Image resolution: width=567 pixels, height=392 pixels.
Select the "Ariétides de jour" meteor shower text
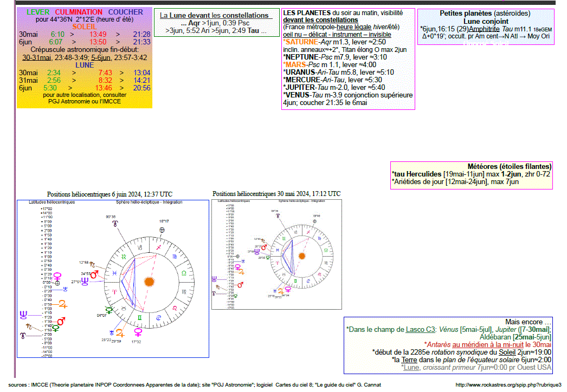tap(418, 182)
